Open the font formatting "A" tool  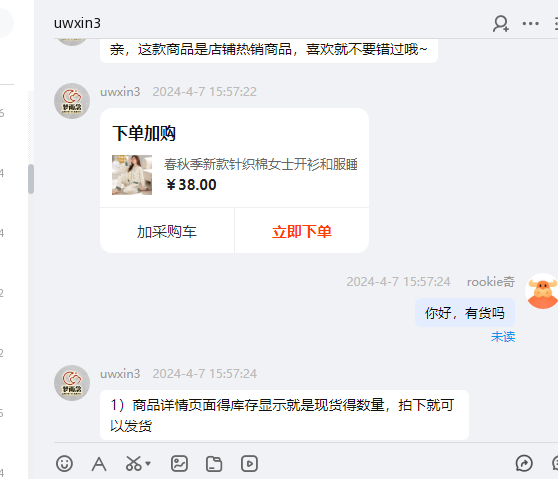99,464
